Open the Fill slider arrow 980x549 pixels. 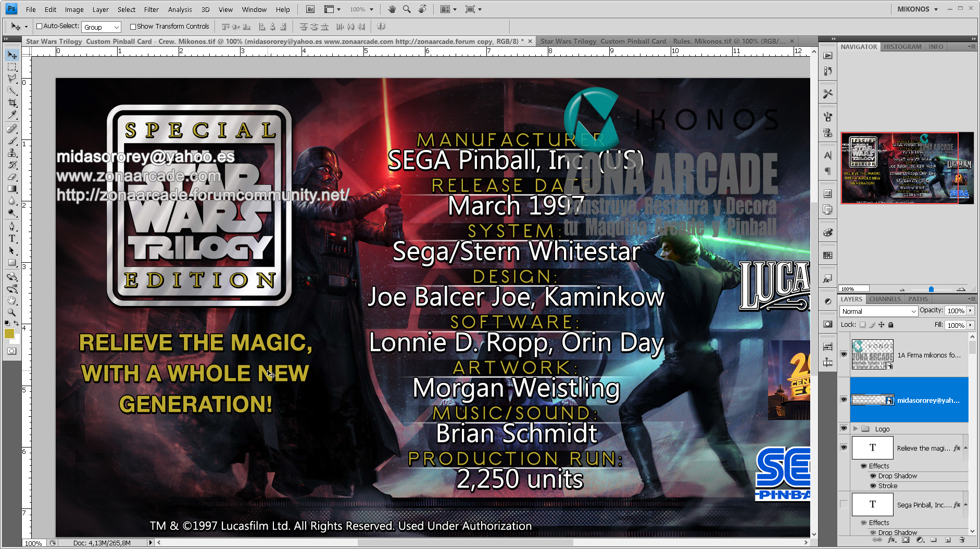tap(971, 325)
